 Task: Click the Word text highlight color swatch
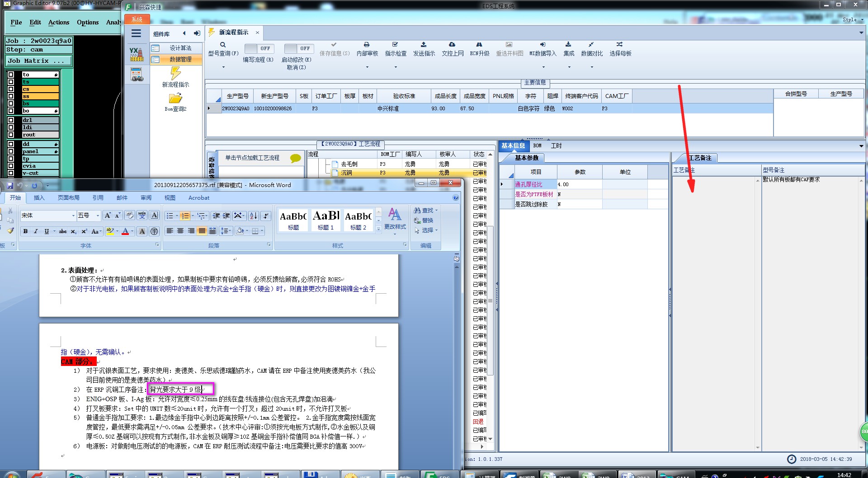[110, 231]
